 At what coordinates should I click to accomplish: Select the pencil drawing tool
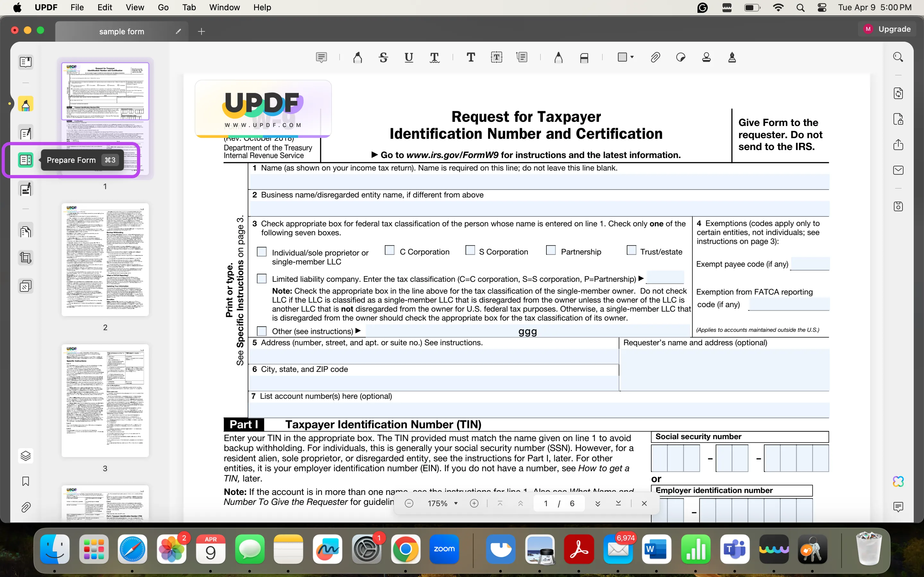click(x=558, y=57)
